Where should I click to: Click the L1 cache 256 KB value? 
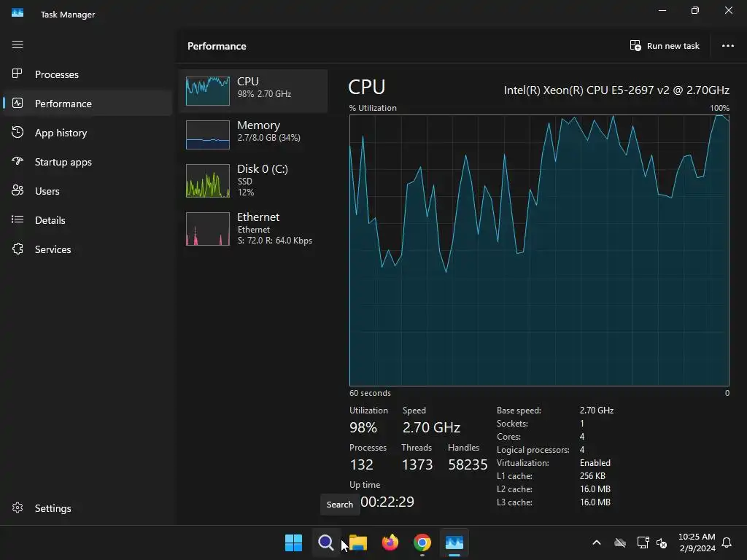tap(592, 475)
